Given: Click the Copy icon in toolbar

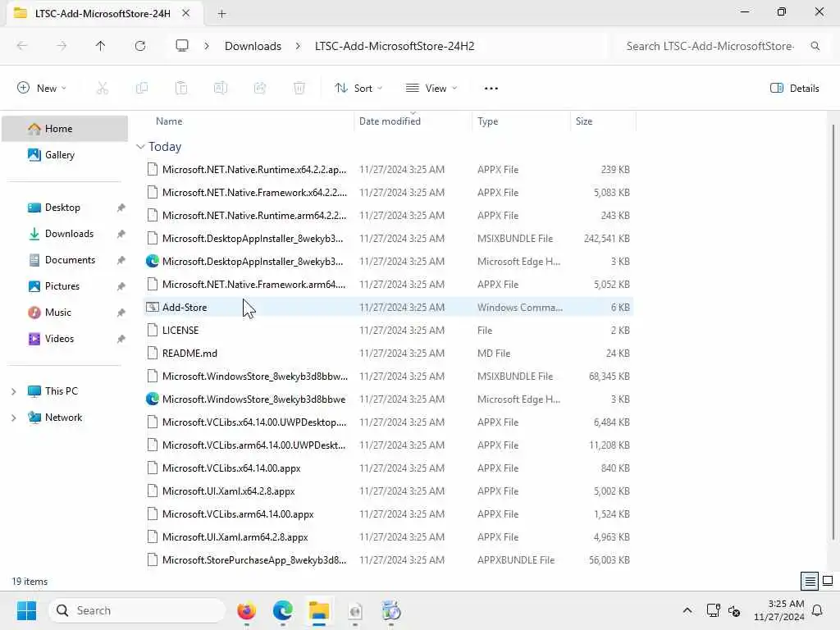Looking at the screenshot, I should [x=142, y=89].
